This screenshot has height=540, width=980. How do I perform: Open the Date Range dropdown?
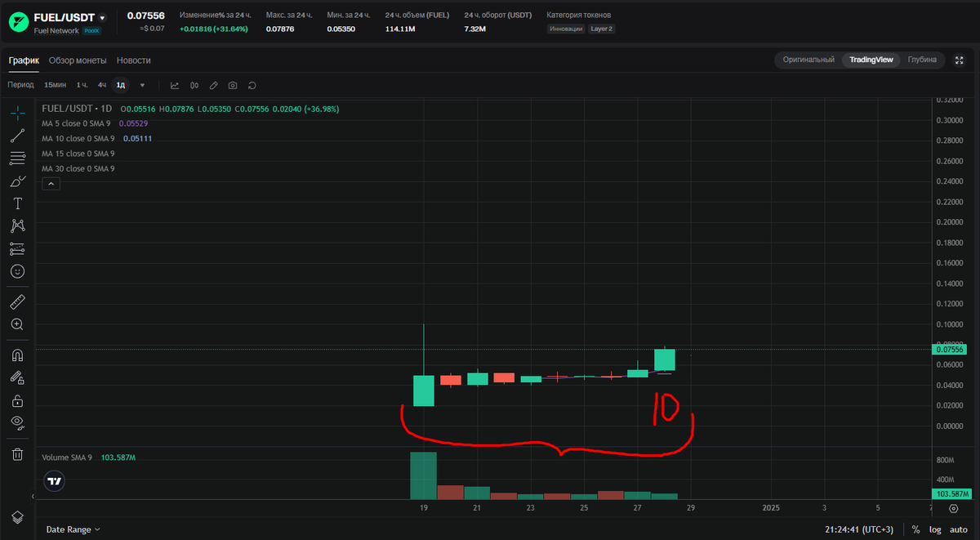pos(73,529)
